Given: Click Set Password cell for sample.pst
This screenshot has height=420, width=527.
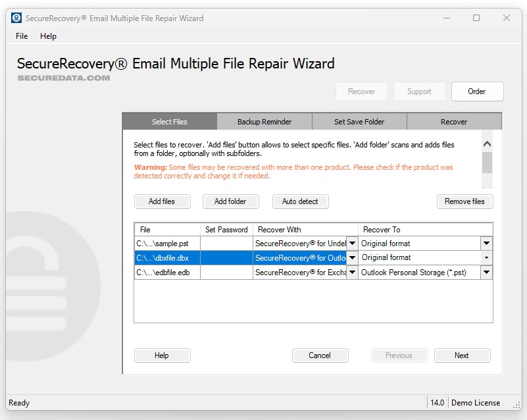Looking at the screenshot, I should coord(226,244).
